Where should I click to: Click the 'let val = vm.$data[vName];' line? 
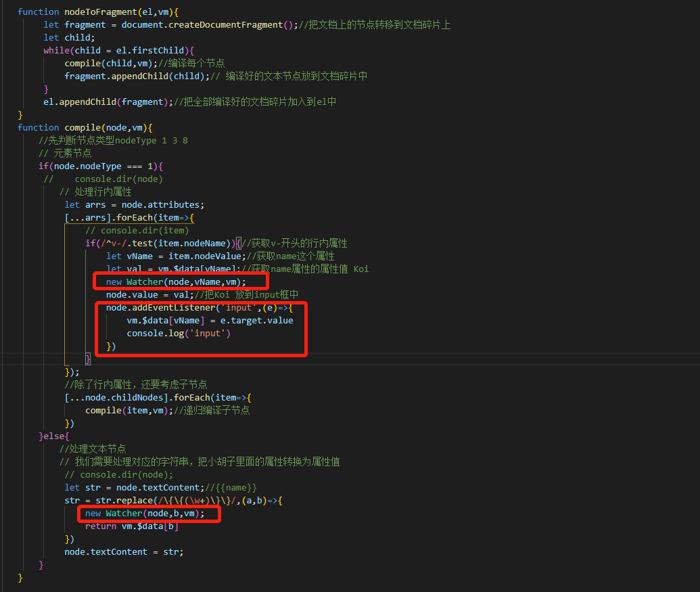coord(173,269)
